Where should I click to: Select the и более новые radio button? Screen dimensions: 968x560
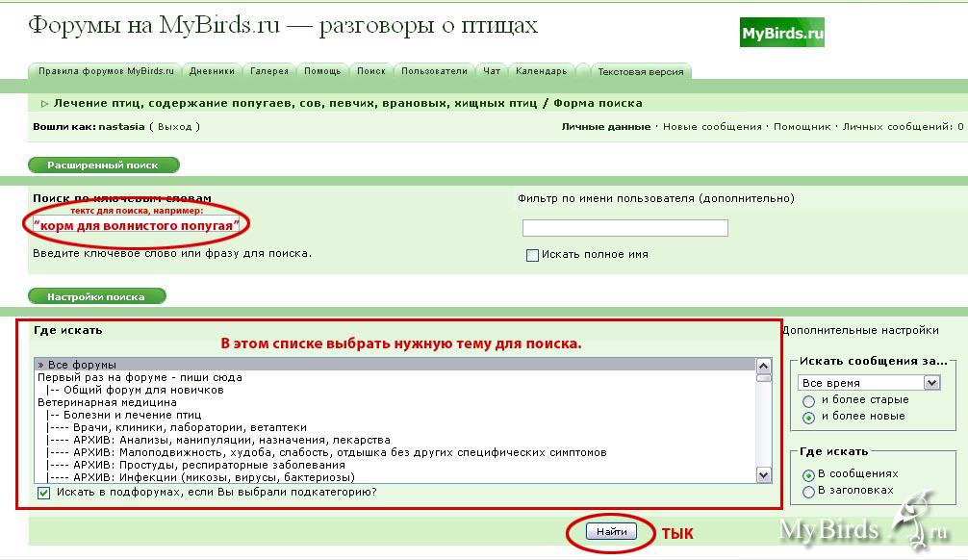coord(808,418)
